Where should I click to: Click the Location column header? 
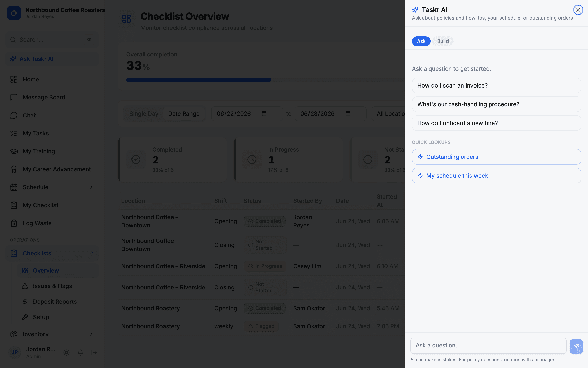(133, 201)
